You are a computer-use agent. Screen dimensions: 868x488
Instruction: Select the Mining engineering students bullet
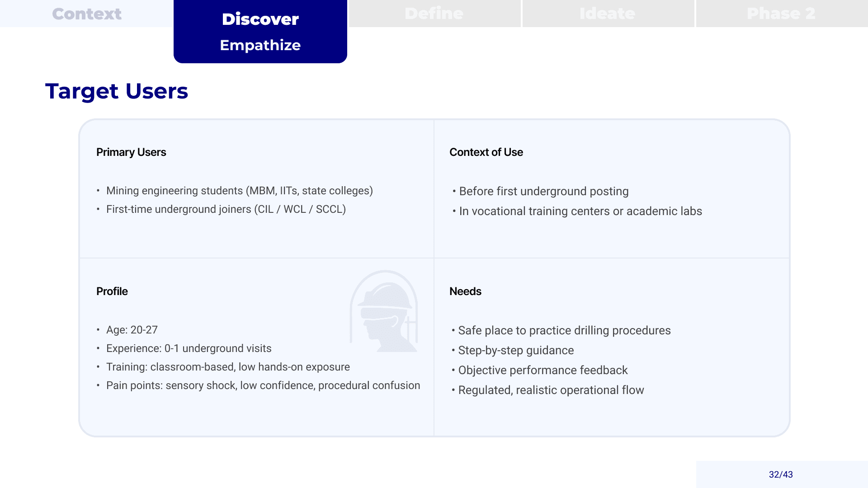[239, 191]
